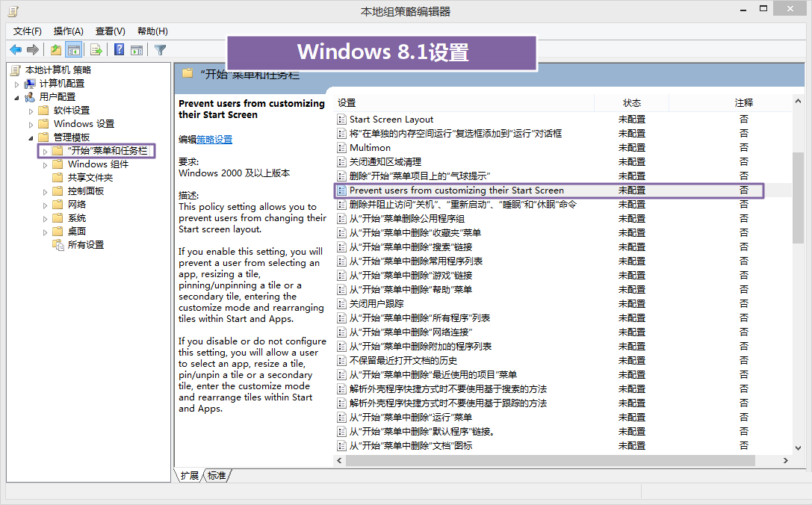This screenshot has width=812, height=505.
Task: Select "开始"菜单和任务栏 in the tree
Action: click(x=108, y=151)
